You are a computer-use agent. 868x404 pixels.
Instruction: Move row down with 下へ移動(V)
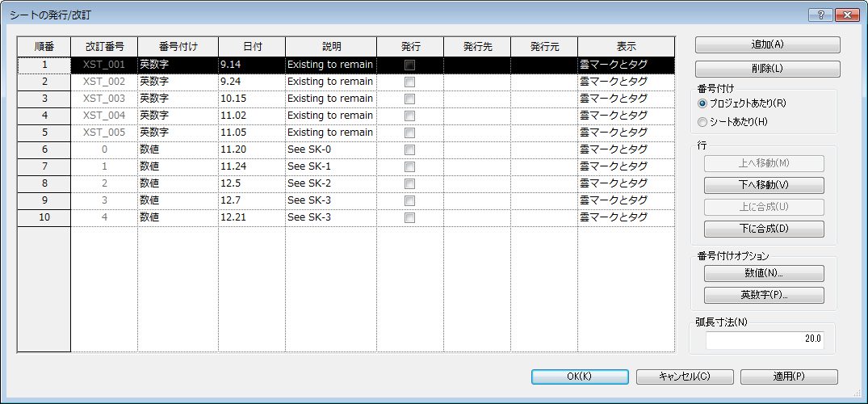(764, 184)
